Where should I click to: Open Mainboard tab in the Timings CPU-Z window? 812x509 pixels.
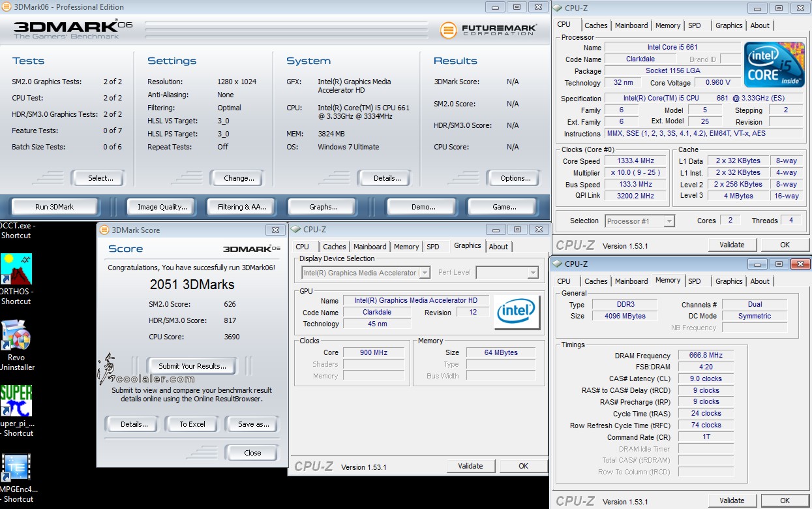631,281
